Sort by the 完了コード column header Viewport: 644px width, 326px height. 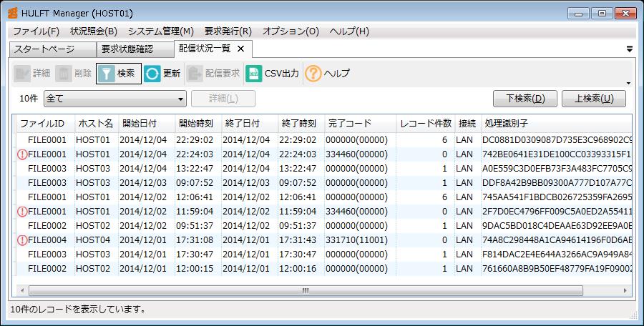coord(360,124)
